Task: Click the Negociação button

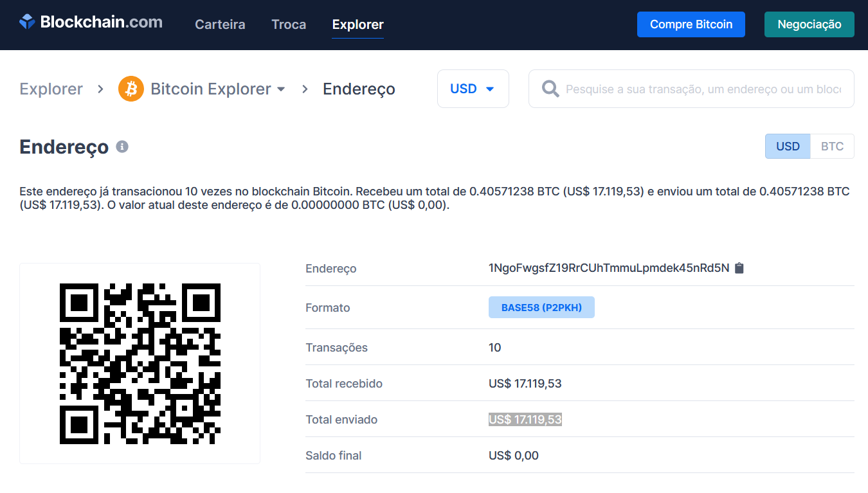Action: 809,24
